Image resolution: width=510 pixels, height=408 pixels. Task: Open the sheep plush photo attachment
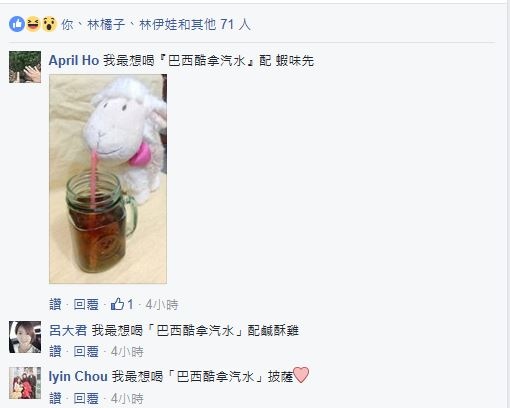[108, 179]
